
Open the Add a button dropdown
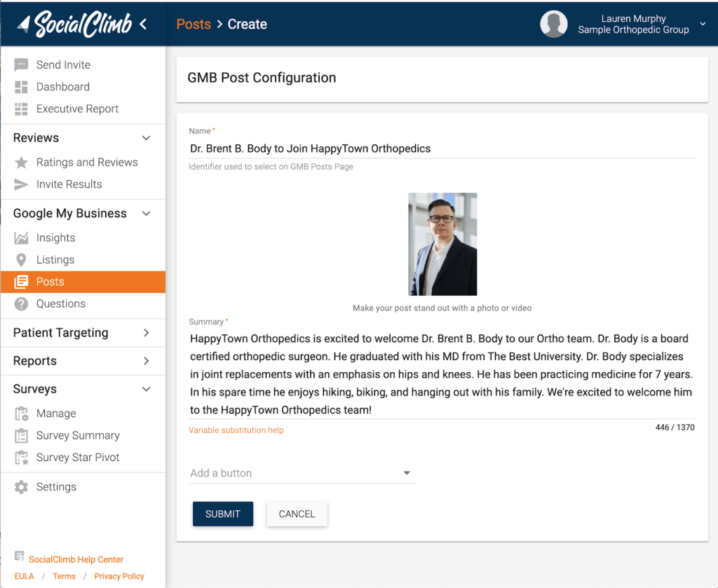coord(302,473)
